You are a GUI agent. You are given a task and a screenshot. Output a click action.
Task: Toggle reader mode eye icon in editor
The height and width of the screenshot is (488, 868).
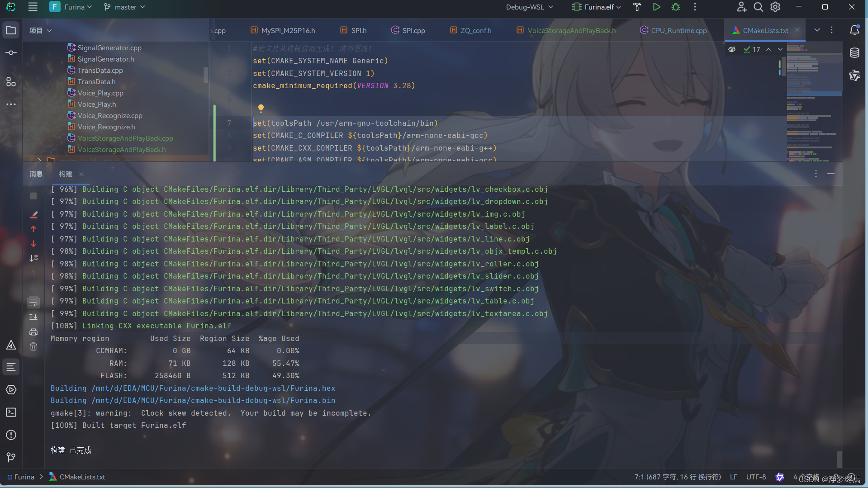pos(732,49)
